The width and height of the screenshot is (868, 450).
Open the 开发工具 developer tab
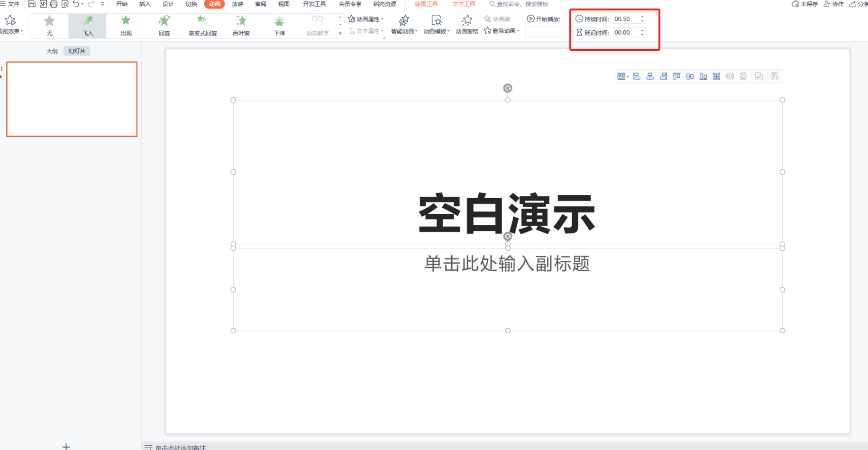point(314,4)
